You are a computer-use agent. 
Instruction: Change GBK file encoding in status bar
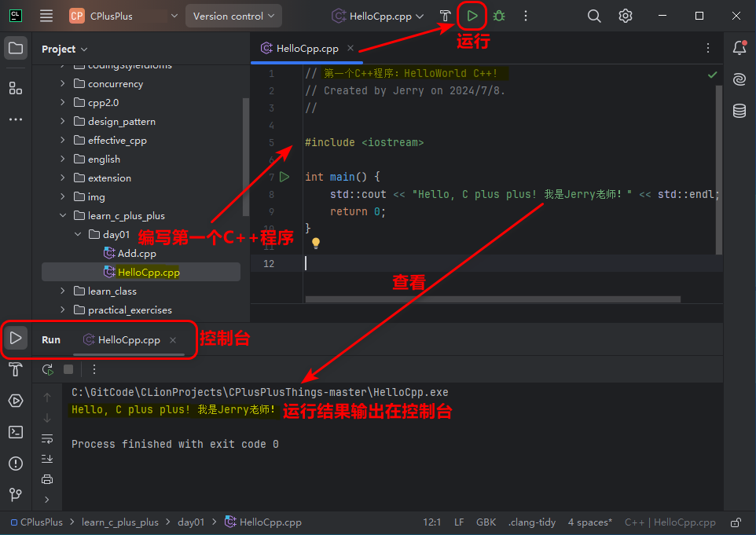point(486,522)
